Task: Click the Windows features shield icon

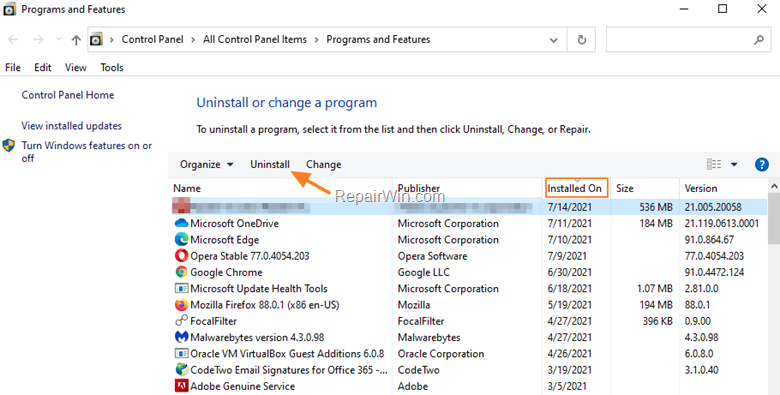Action: pyautogui.click(x=9, y=146)
